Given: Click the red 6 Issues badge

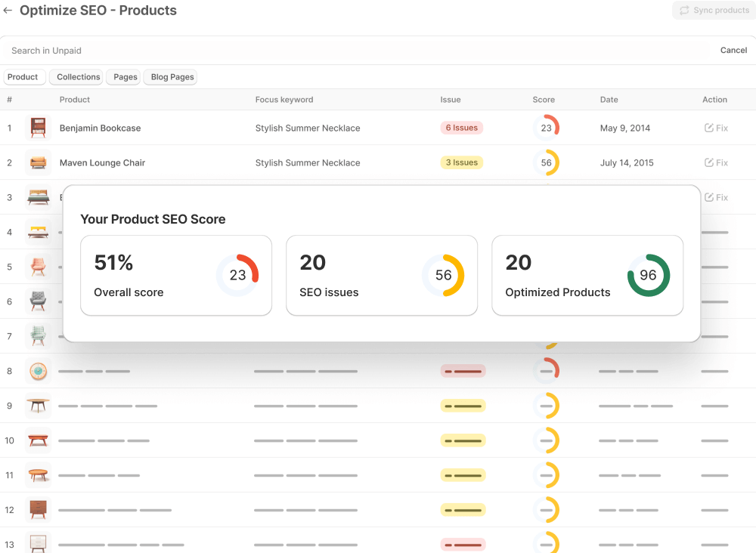Looking at the screenshot, I should coord(461,128).
